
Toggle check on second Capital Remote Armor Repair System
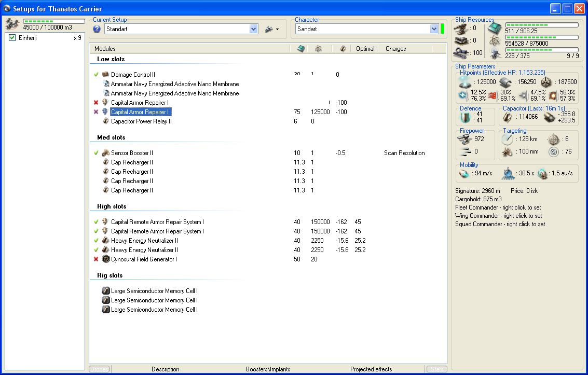(x=96, y=231)
